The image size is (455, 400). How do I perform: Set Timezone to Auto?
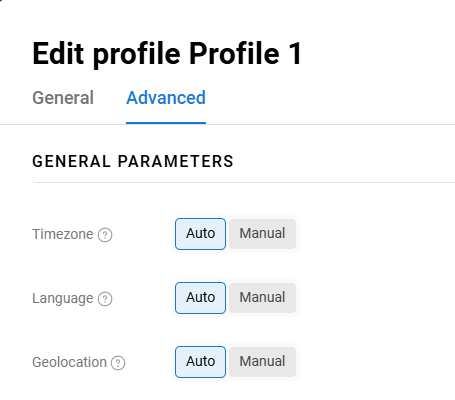[200, 234]
